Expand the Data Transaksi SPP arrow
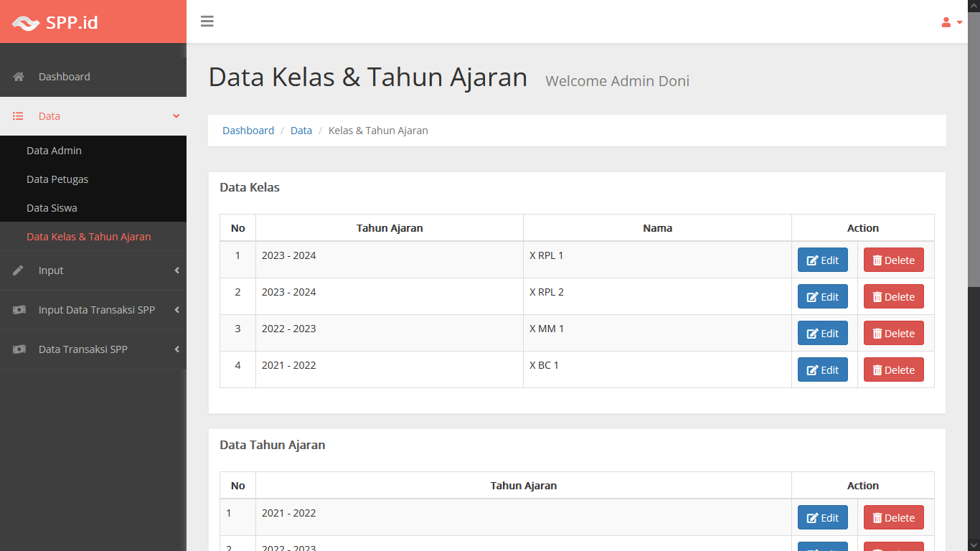This screenshot has width=980, height=551. coord(176,349)
